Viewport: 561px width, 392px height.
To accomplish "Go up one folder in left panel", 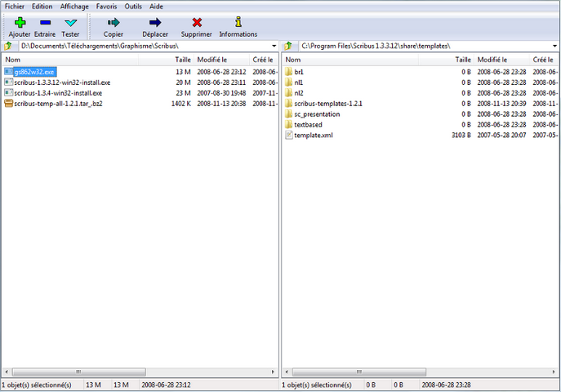I will tap(8, 47).
